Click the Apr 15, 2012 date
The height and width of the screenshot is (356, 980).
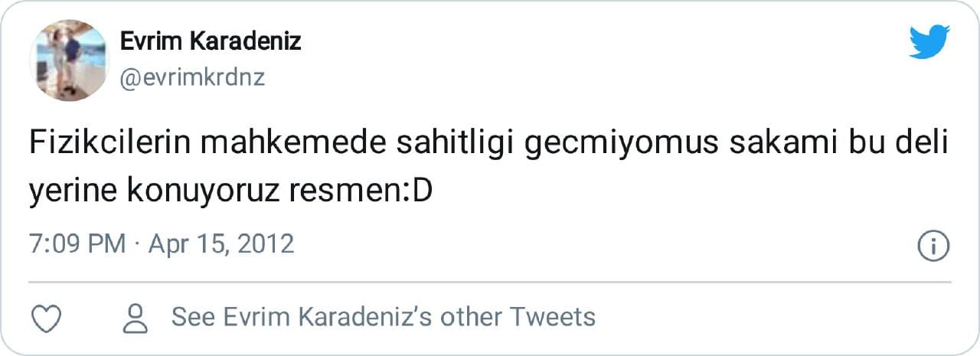tap(221, 244)
